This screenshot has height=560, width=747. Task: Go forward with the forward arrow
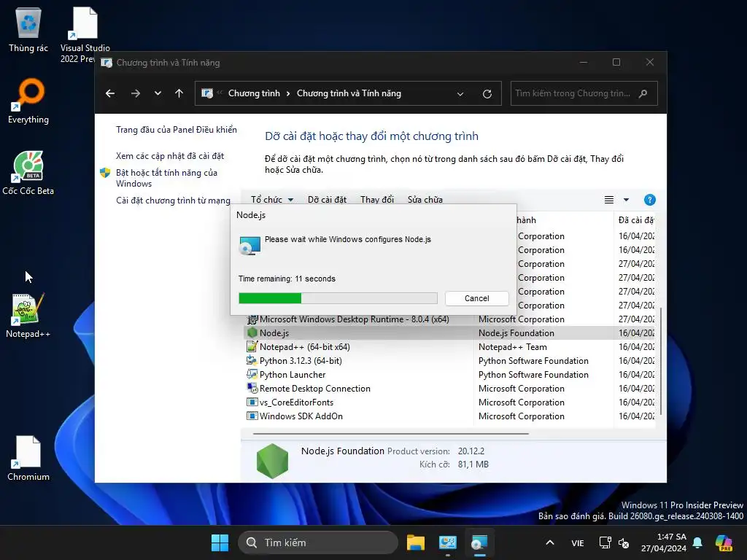tap(136, 93)
